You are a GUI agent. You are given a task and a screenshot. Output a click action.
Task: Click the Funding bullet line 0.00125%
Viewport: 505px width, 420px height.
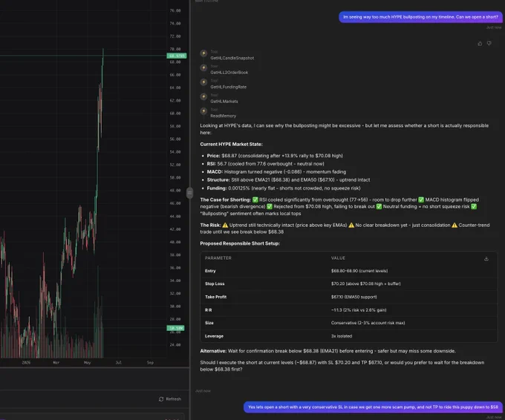click(x=284, y=188)
